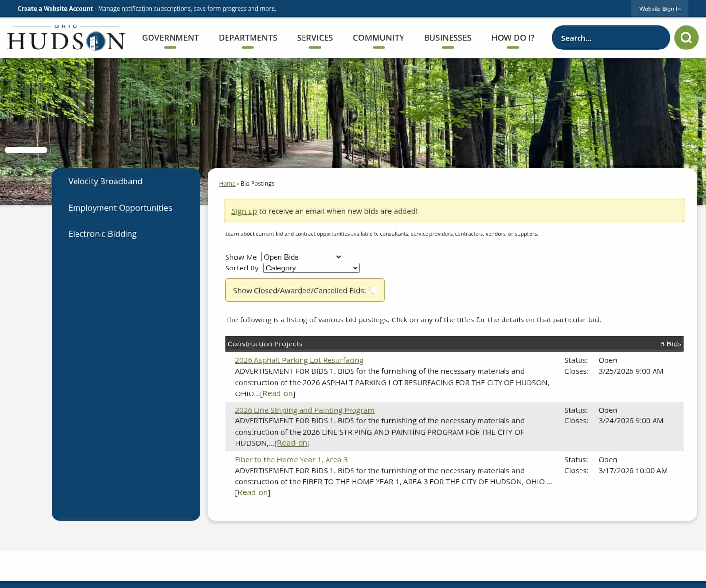This screenshot has width=706, height=588.
Task: Open the Show Me dropdown
Action: pyautogui.click(x=302, y=257)
